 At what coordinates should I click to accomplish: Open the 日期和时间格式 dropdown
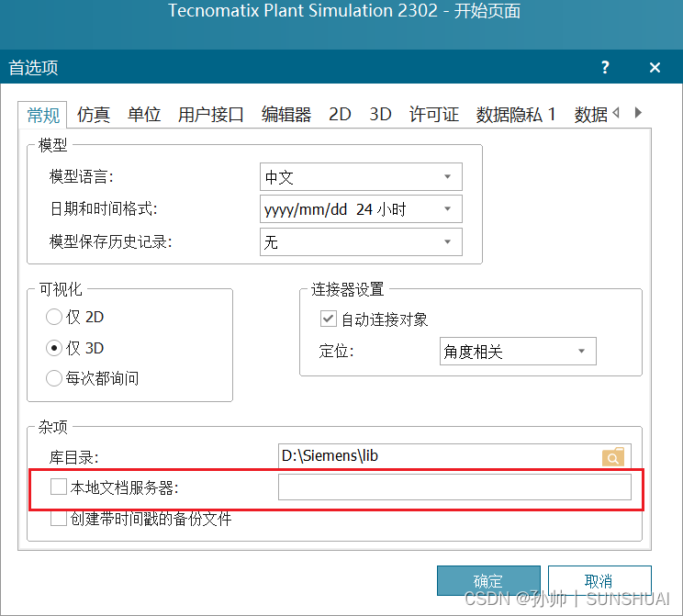click(361, 209)
